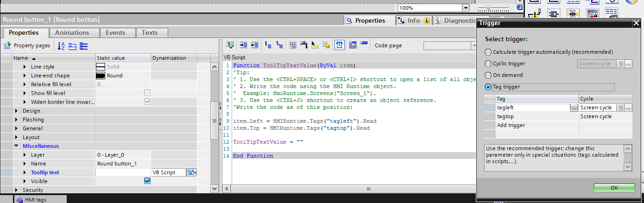Screen dimensions: 644x203
Task: Click Add trigger in the tag table
Action: pyautogui.click(x=511, y=126)
